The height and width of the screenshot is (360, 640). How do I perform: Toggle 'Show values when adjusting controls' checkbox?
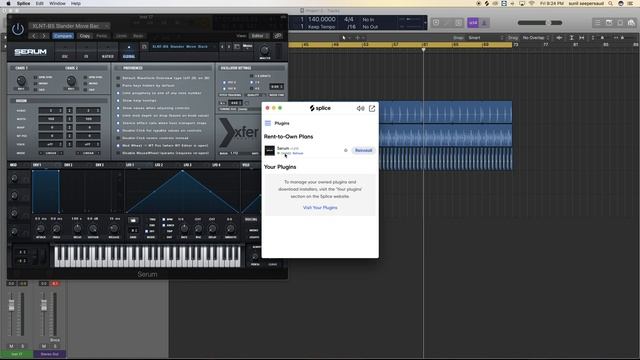click(x=118, y=108)
